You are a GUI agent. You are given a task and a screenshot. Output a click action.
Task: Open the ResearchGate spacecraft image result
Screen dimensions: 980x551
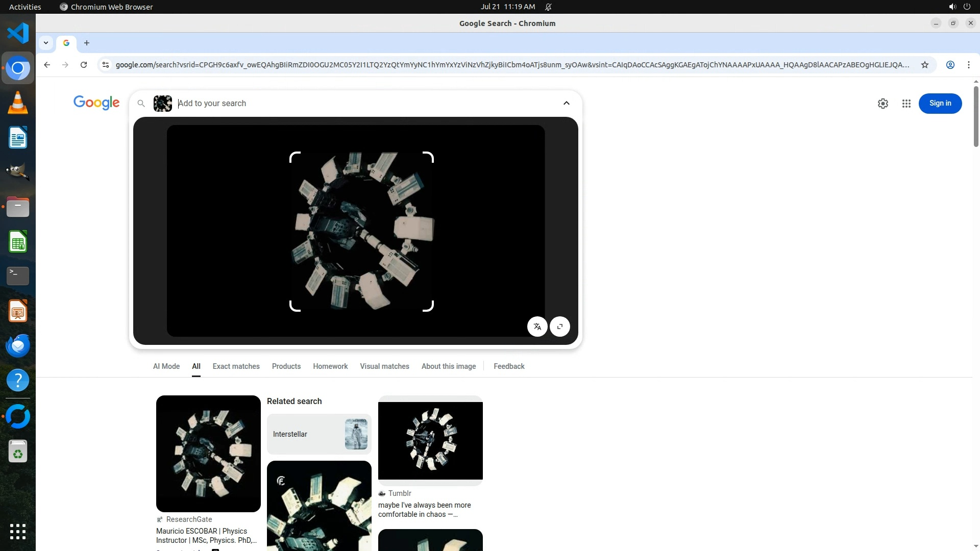point(208,453)
